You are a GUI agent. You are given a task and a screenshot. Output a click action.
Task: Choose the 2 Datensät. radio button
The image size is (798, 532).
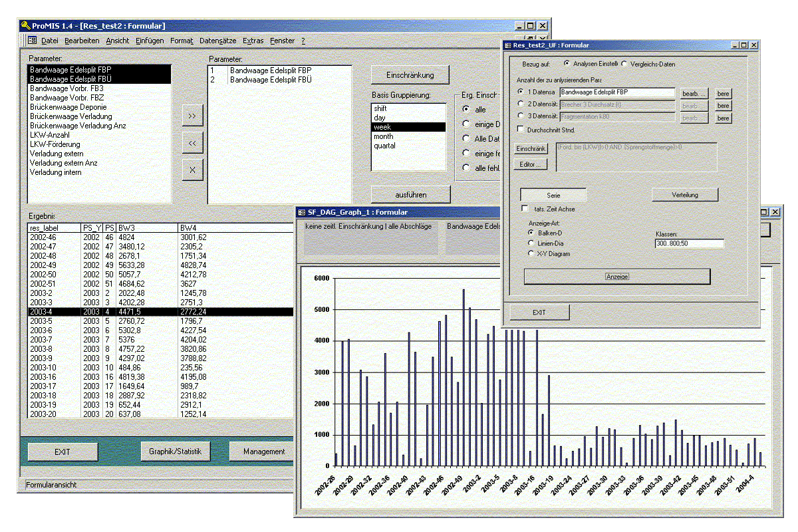point(521,104)
